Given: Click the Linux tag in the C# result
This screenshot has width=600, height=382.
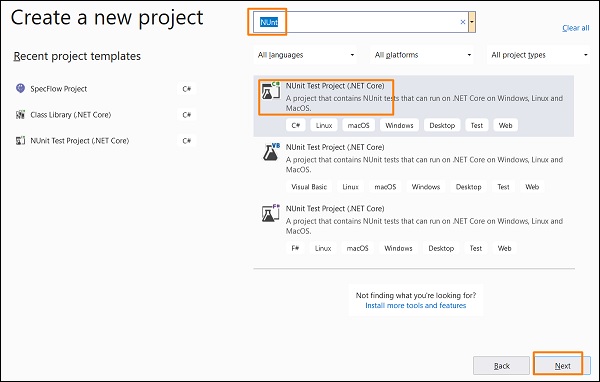Looking at the screenshot, I should (x=324, y=125).
